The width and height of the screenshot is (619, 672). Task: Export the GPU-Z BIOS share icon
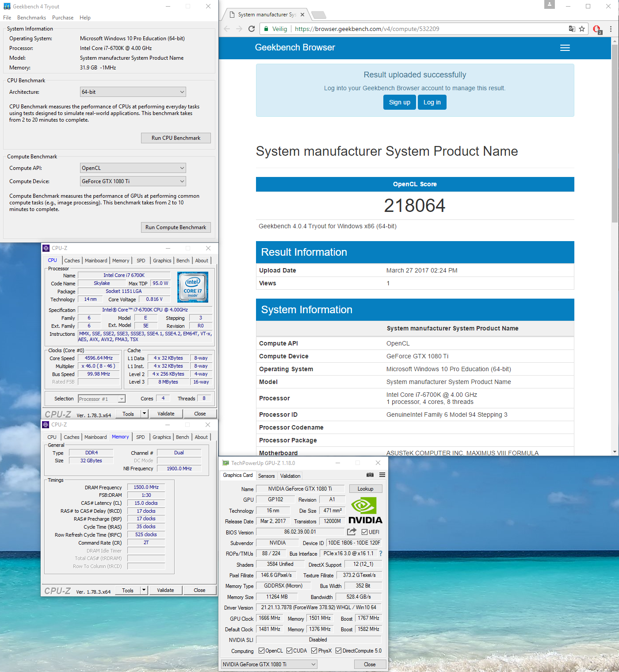352,532
